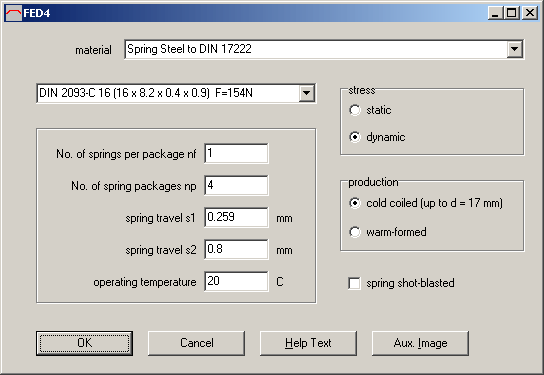
Task: Minimize the FED4 window
Action: pos(495,13)
